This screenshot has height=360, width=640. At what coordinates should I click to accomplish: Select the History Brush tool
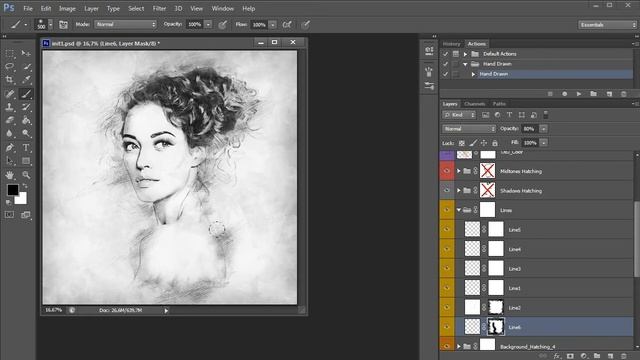(x=26, y=107)
